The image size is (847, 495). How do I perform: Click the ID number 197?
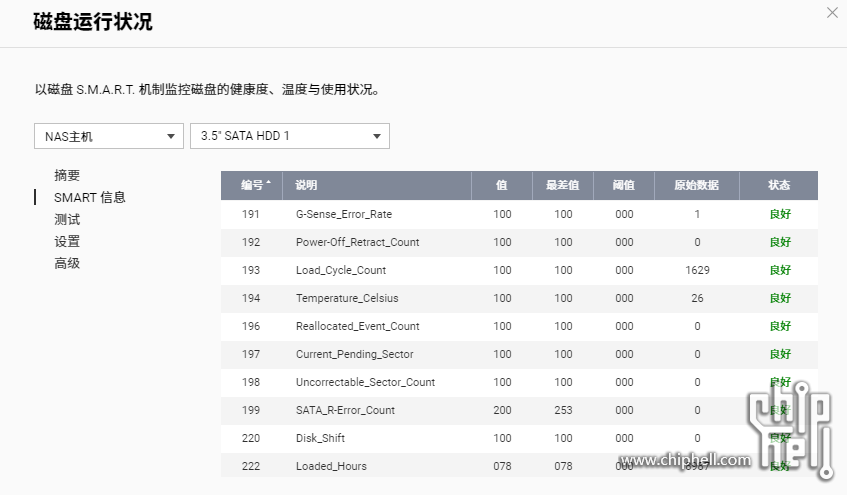[251, 354]
